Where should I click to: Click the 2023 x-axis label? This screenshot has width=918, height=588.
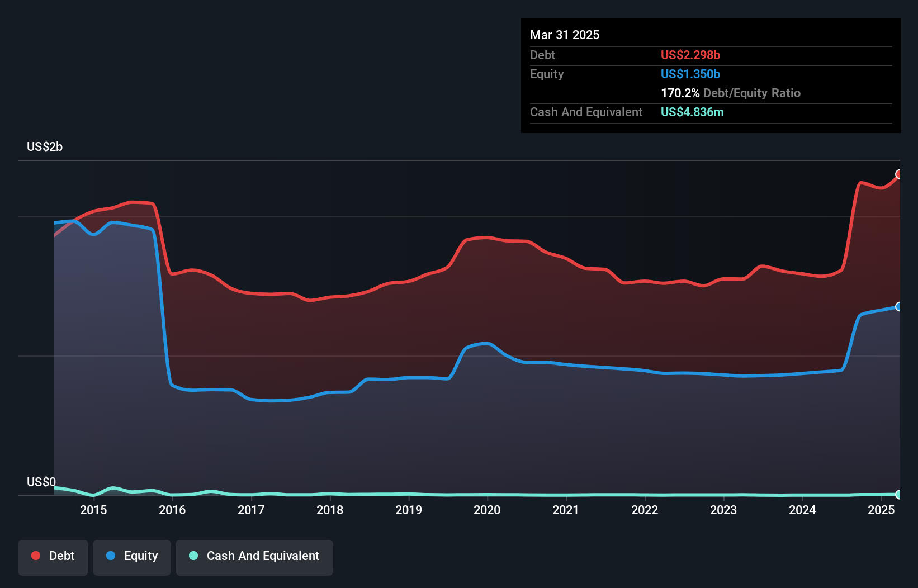(723, 510)
